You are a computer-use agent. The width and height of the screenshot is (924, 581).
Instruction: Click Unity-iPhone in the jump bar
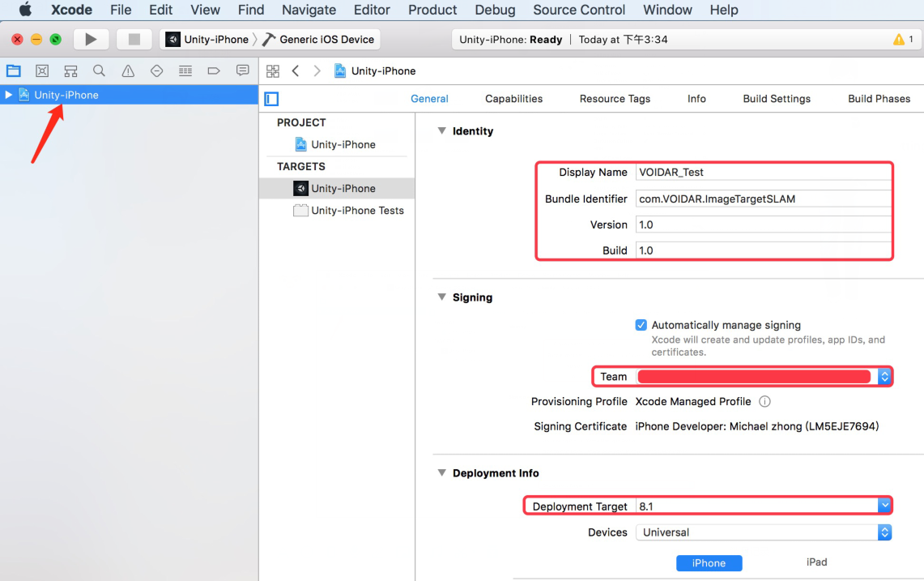[x=376, y=70]
